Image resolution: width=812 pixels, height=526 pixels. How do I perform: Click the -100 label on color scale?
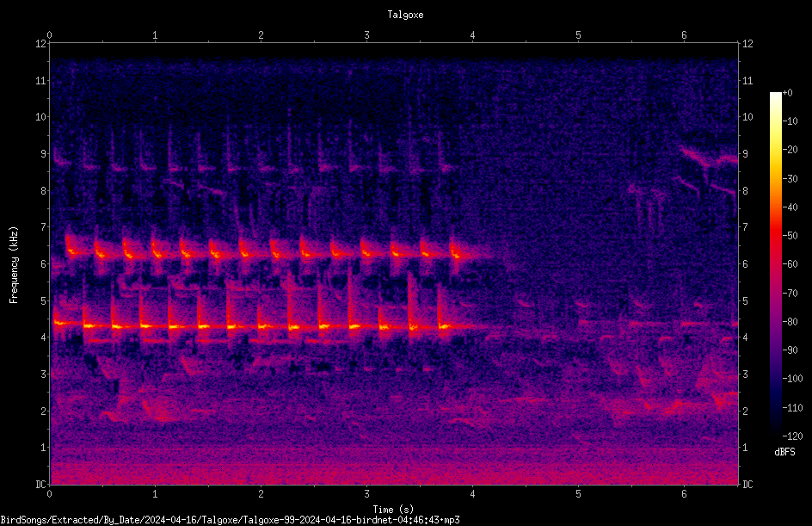(x=792, y=378)
